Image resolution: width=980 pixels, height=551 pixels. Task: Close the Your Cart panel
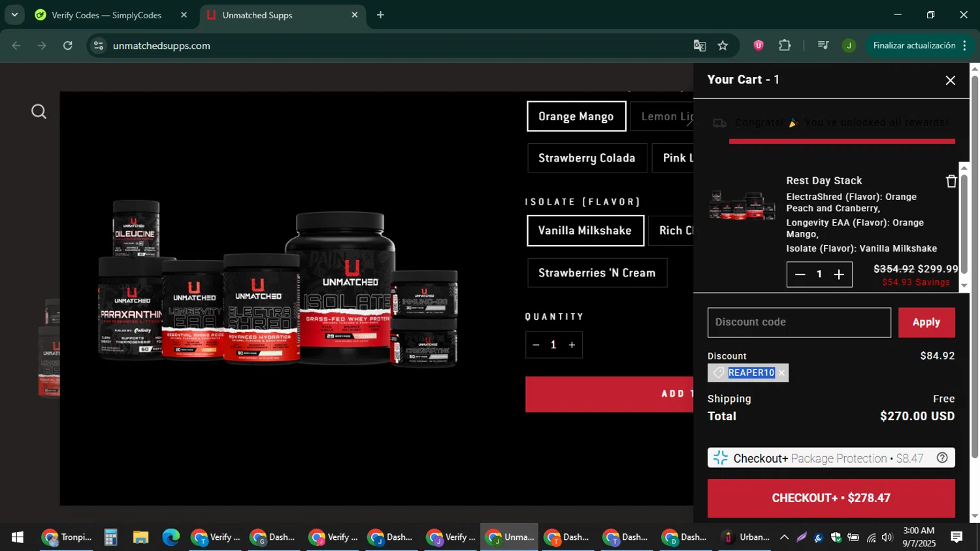click(x=950, y=80)
